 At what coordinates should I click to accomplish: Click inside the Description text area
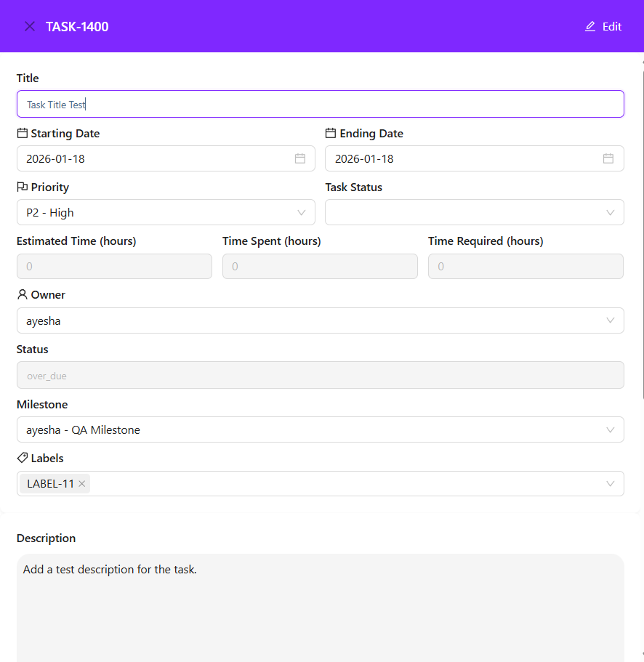point(320,610)
